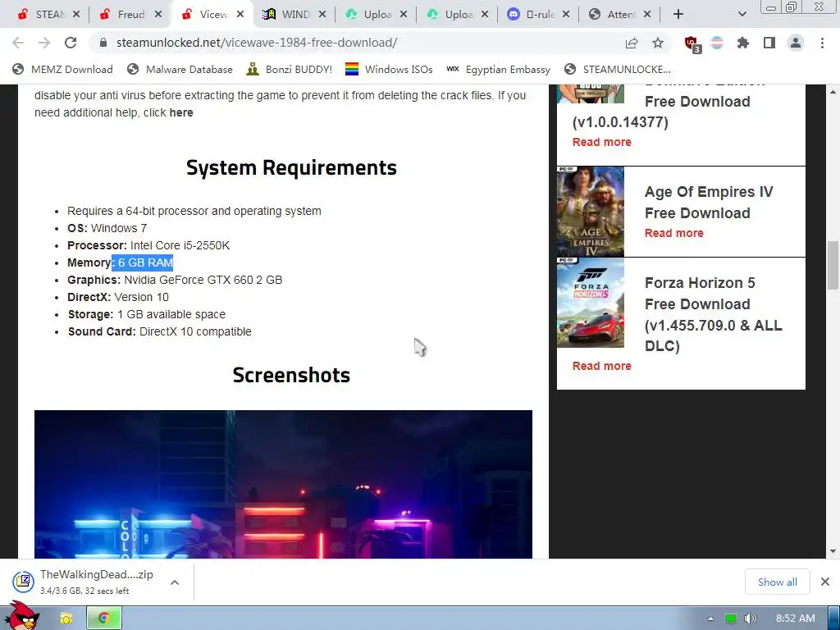Click the 'here' help link
This screenshot has width=840, height=630.
tap(181, 112)
